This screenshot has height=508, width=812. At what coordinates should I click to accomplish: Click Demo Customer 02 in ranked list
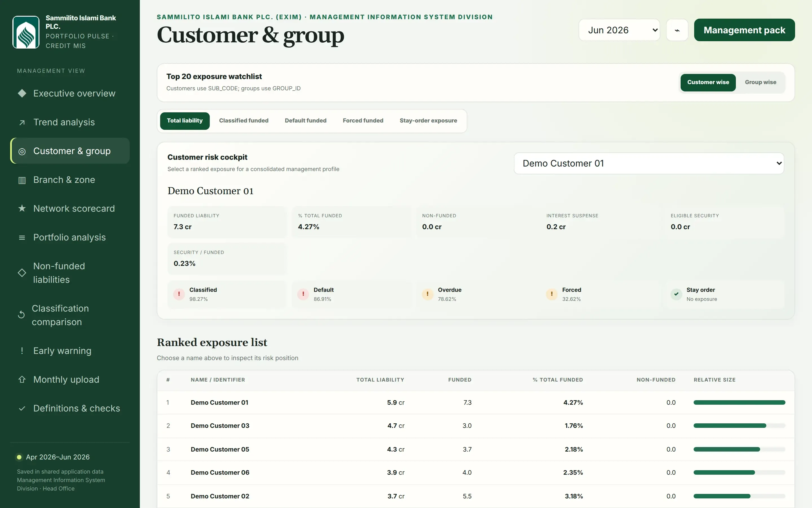pos(220,496)
